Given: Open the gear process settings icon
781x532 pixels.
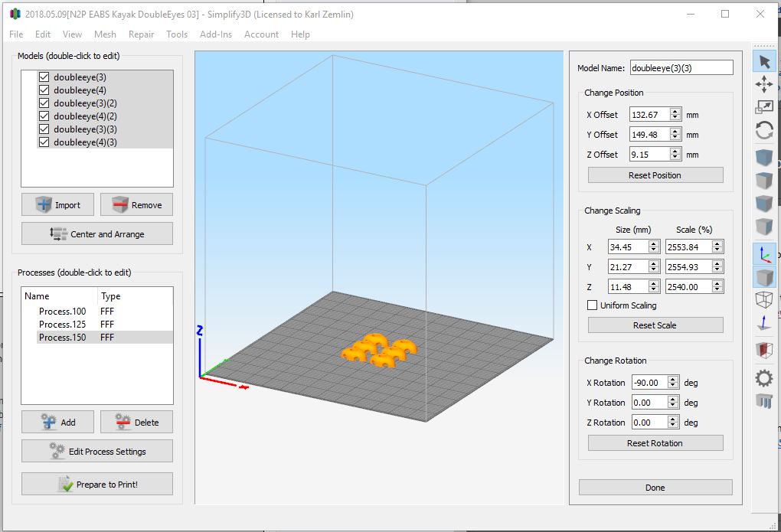Looking at the screenshot, I should point(764,378).
